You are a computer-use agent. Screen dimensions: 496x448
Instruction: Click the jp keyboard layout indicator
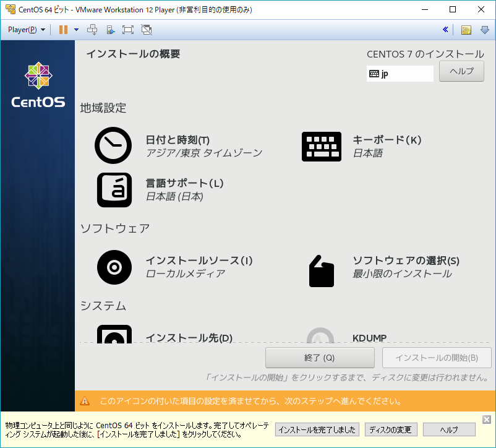pyautogui.click(x=400, y=74)
